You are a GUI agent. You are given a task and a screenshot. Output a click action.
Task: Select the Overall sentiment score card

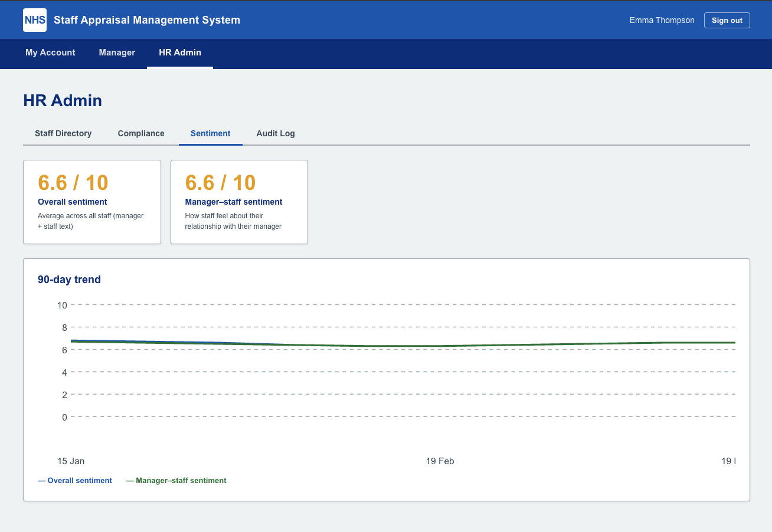point(91,202)
